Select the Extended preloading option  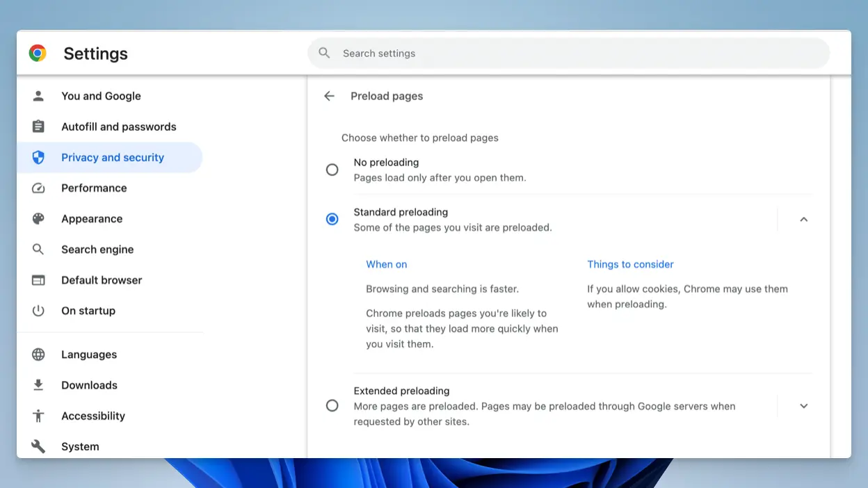[332, 405]
